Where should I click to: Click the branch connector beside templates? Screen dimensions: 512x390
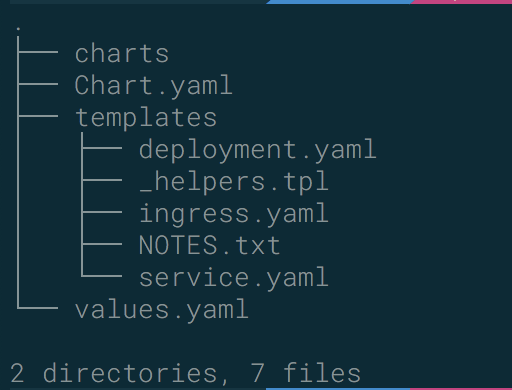pos(37,116)
